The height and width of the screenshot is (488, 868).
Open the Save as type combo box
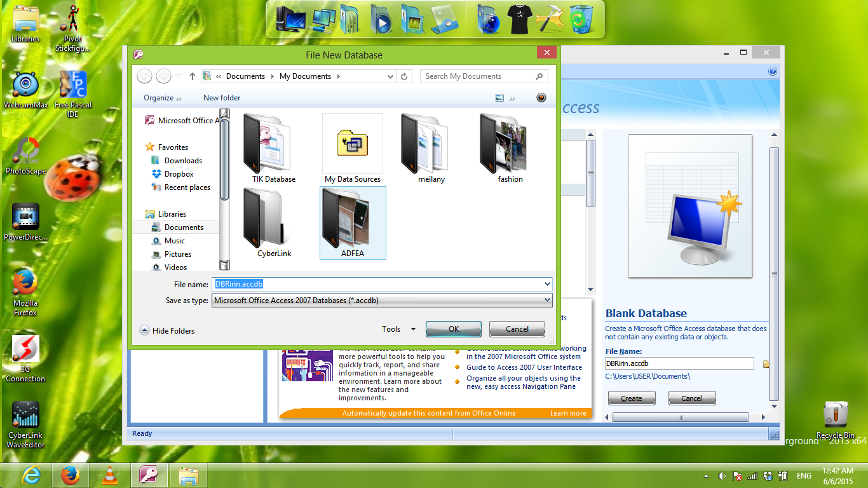[x=382, y=301]
